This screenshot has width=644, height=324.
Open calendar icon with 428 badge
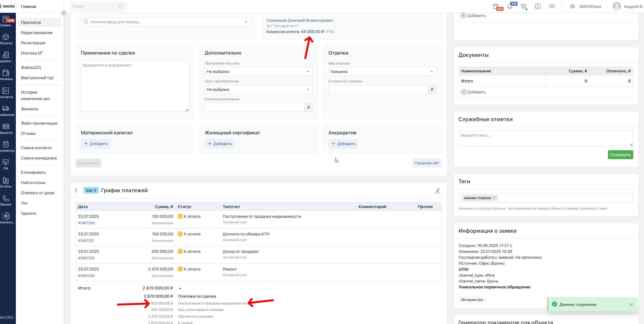(495, 6)
